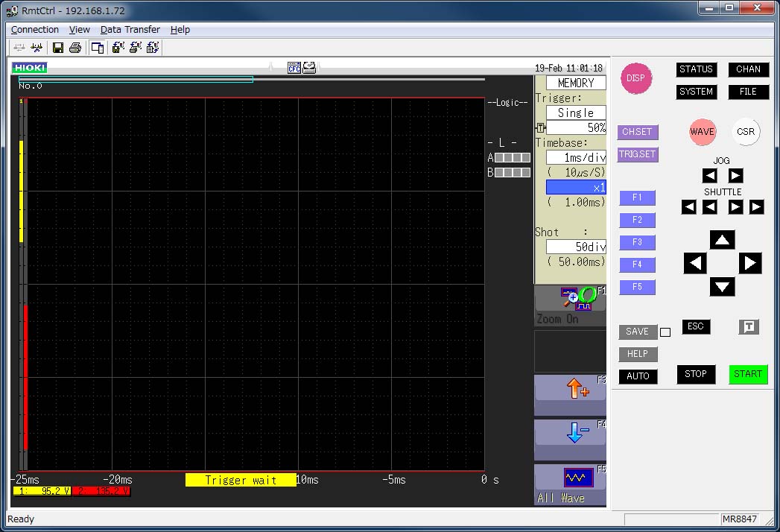
Task: Click the inner right SHUTTLE arrow
Action: pyautogui.click(x=736, y=207)
